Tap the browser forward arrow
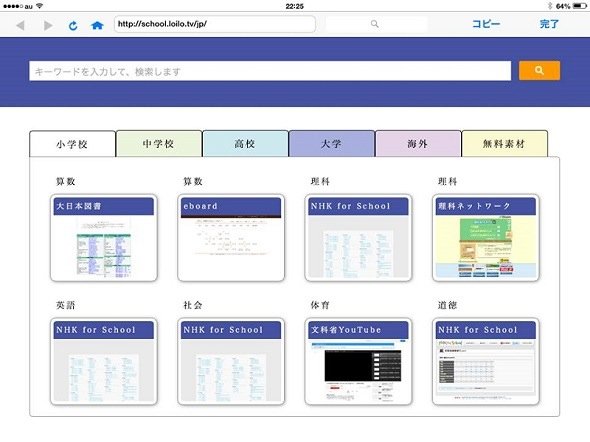 [x=48, y=25]
